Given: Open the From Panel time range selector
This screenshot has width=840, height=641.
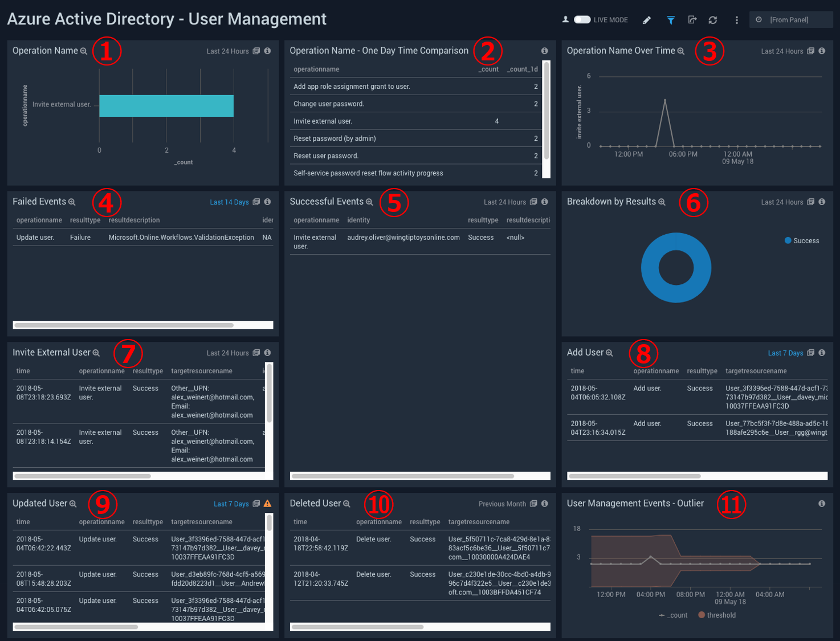Looking at the screenshot, I should [791, 20].
